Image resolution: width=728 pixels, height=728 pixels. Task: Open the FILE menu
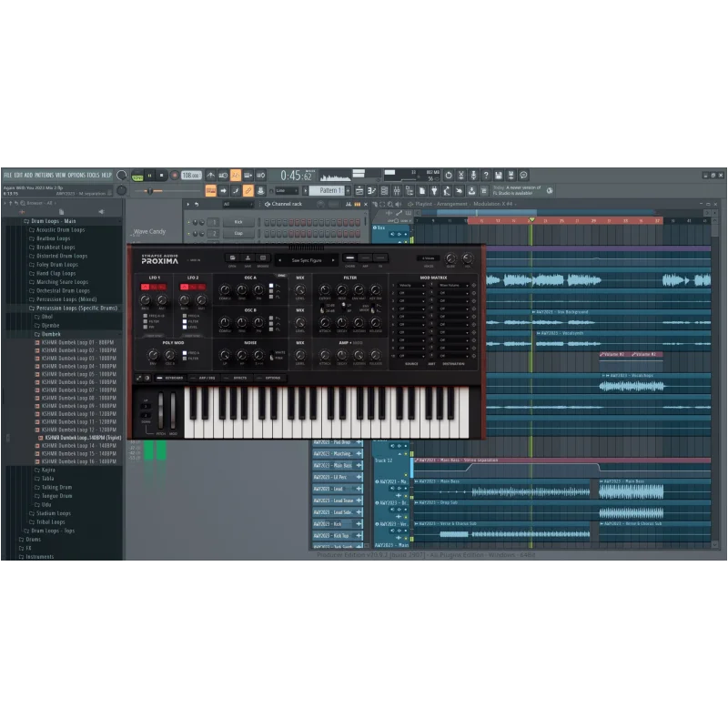[x=8, y=175]
